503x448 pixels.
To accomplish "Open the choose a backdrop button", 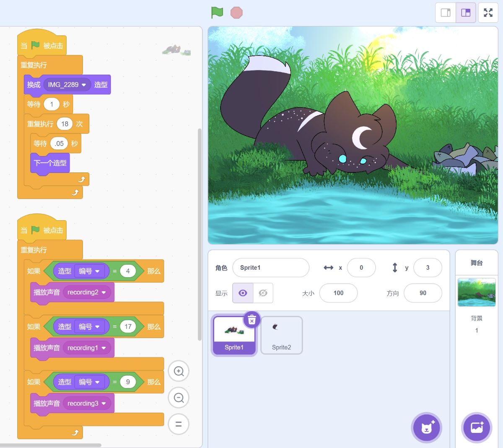I will tap(477, 428).
